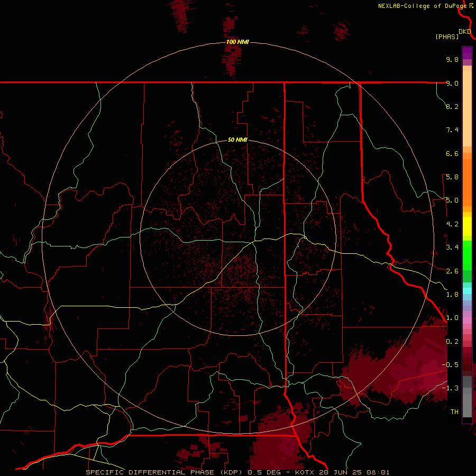Click the 9.0 value on the color scale
Image resolution: width=476 pixels, height=476 pixels.
tap(452, 83)
